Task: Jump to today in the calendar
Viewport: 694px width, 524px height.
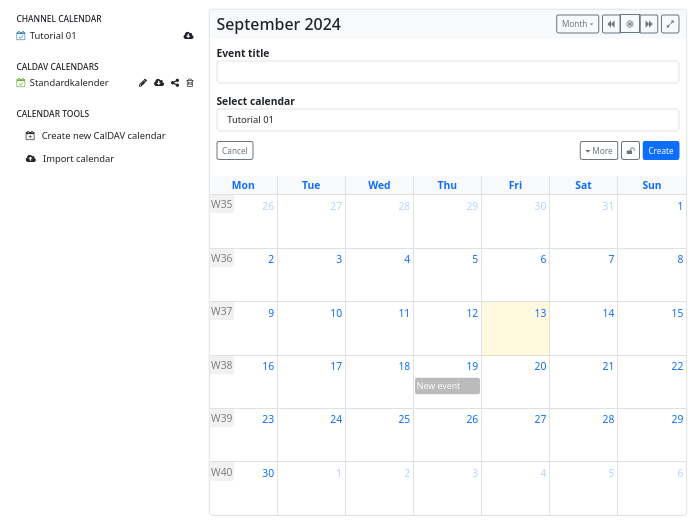Action: point(630,24)
